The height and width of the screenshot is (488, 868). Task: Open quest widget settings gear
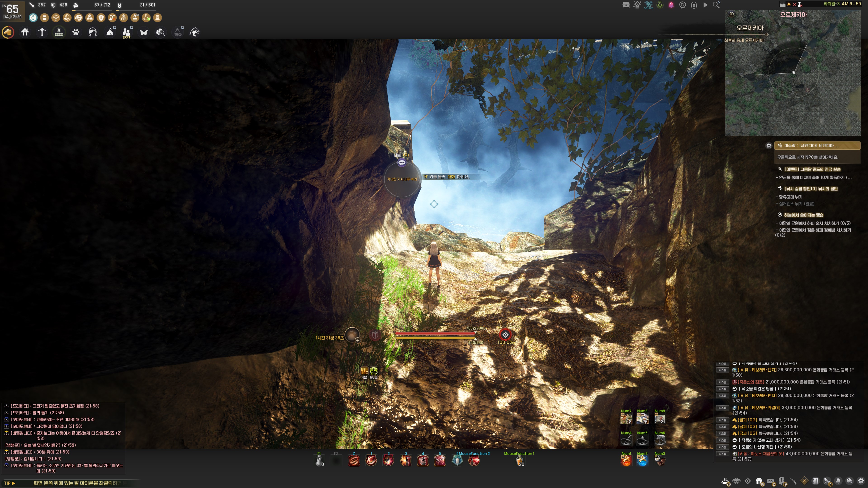[769, 145]
